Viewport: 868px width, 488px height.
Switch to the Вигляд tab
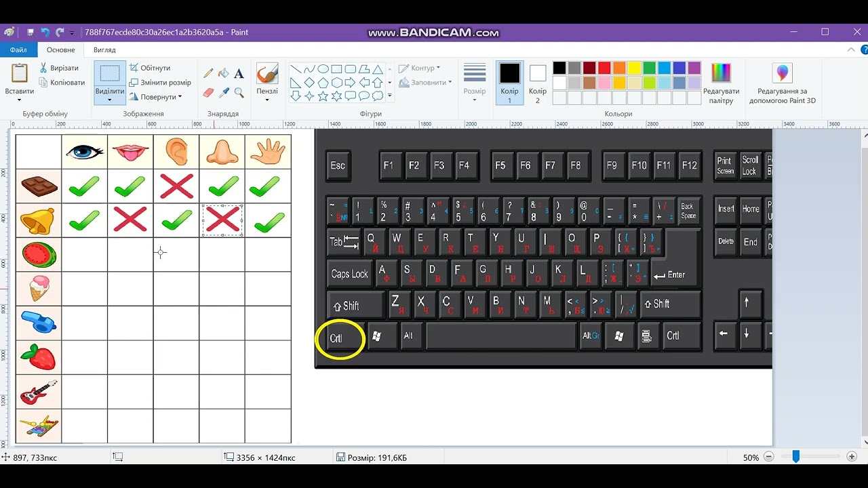click(x=104, y=49)
